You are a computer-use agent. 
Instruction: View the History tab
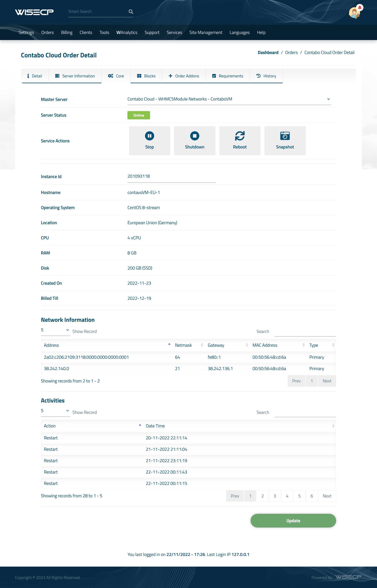pyautogui.click(x=266, y=76)
